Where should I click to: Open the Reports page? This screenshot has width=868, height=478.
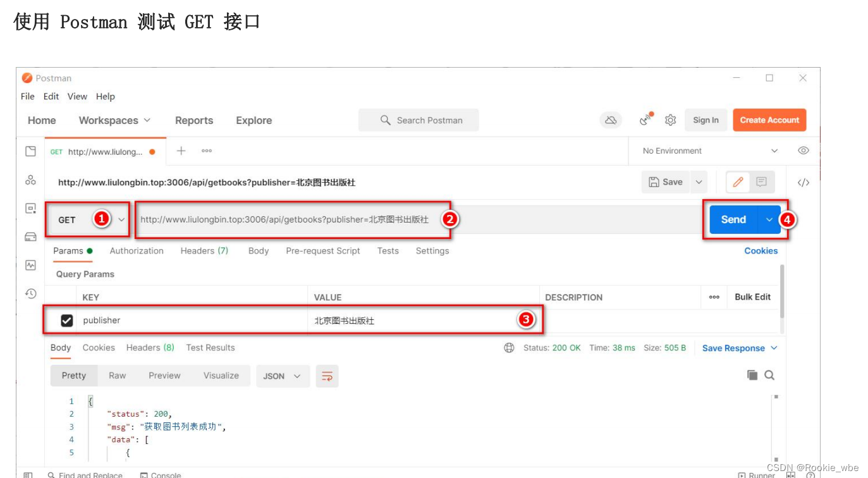pos(194,120)
